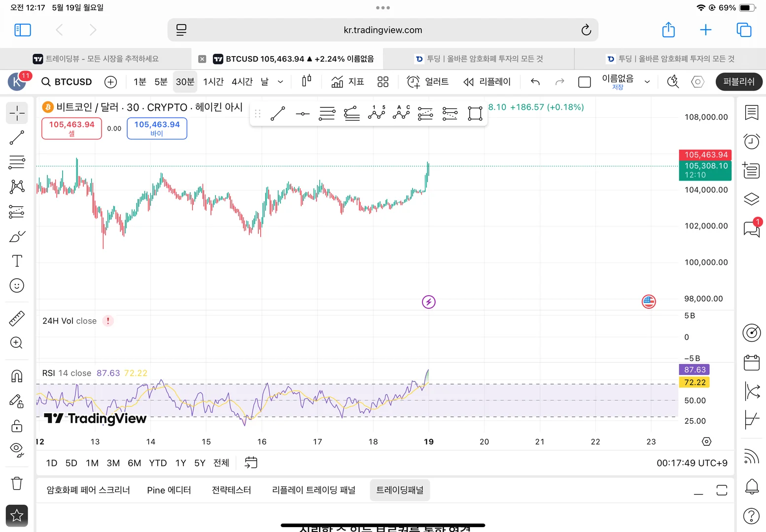Select the crosshair cursor tool
The width and height of the screenshot is (766, 532).
[x=17, y=113]
